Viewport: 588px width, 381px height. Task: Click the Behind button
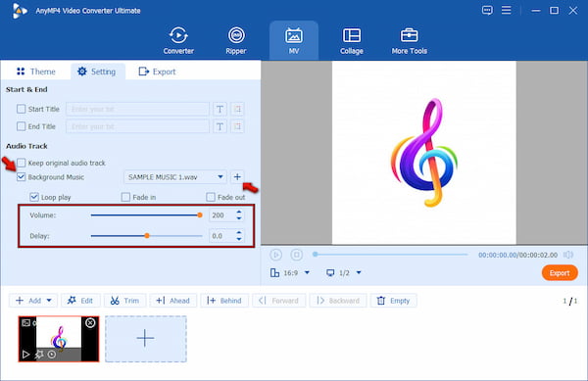pyautogui.click(x=224, y=301)
